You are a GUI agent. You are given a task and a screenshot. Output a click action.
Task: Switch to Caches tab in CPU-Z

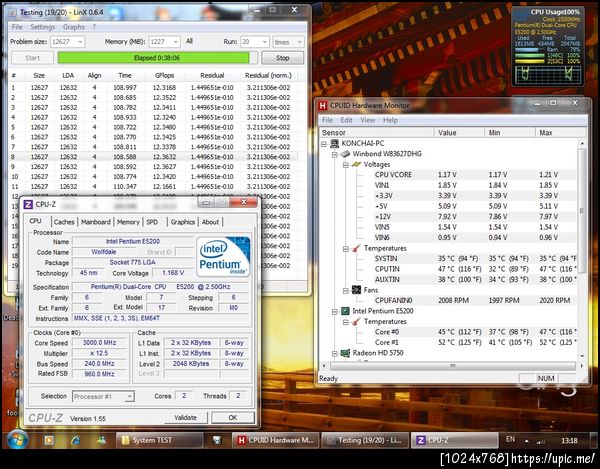pyautogui.click(x=64, y=222)
